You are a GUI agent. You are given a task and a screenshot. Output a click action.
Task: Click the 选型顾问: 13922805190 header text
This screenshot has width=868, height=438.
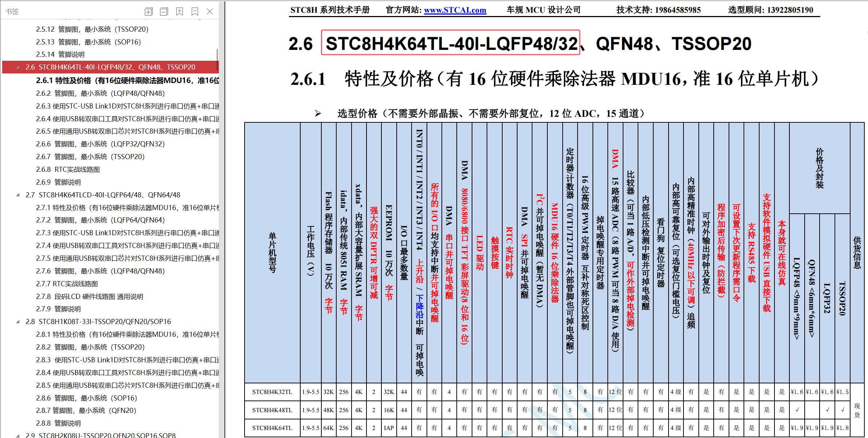pyautogui.click(x=771, y=10)
